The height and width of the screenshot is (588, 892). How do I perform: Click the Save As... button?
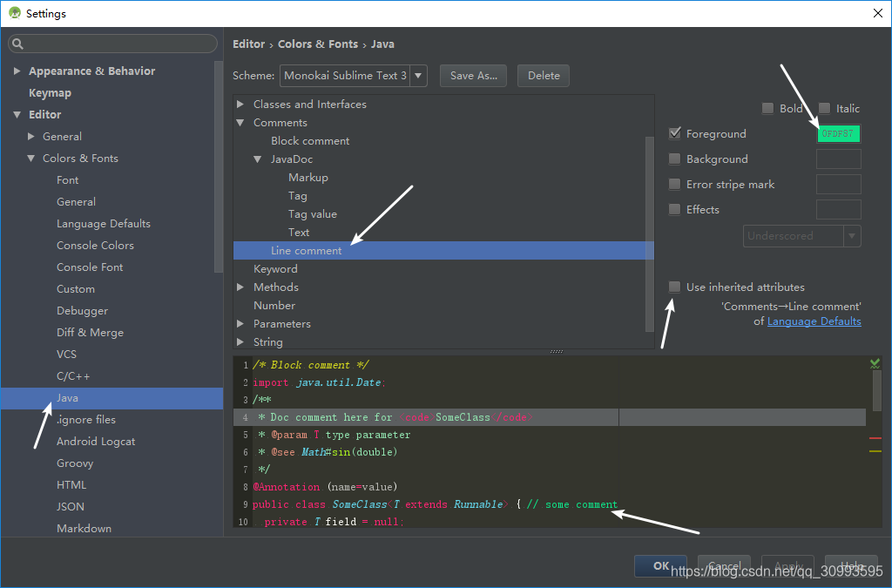tap(473, 76)
